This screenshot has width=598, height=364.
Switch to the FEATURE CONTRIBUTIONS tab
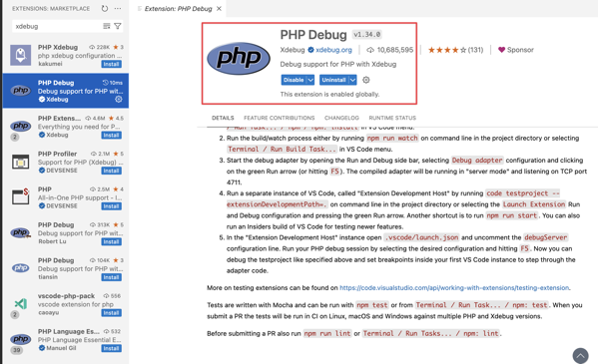280,118
